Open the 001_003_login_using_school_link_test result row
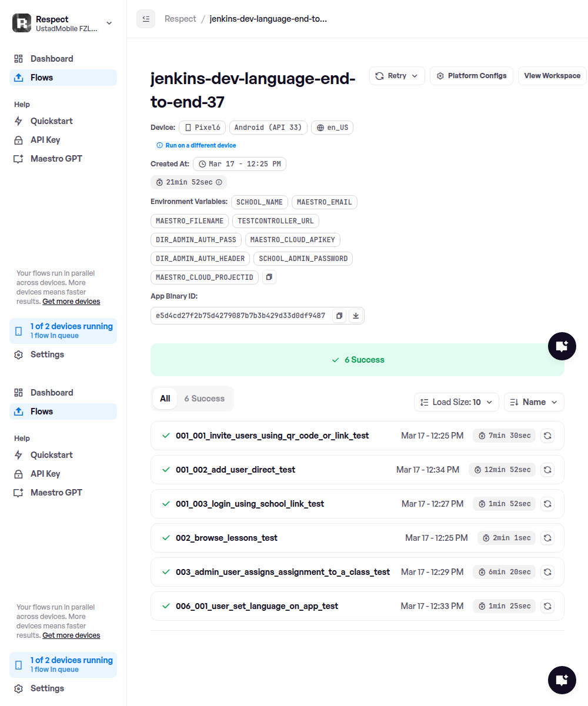The image size is (588, 706). (x=250, y=504)
